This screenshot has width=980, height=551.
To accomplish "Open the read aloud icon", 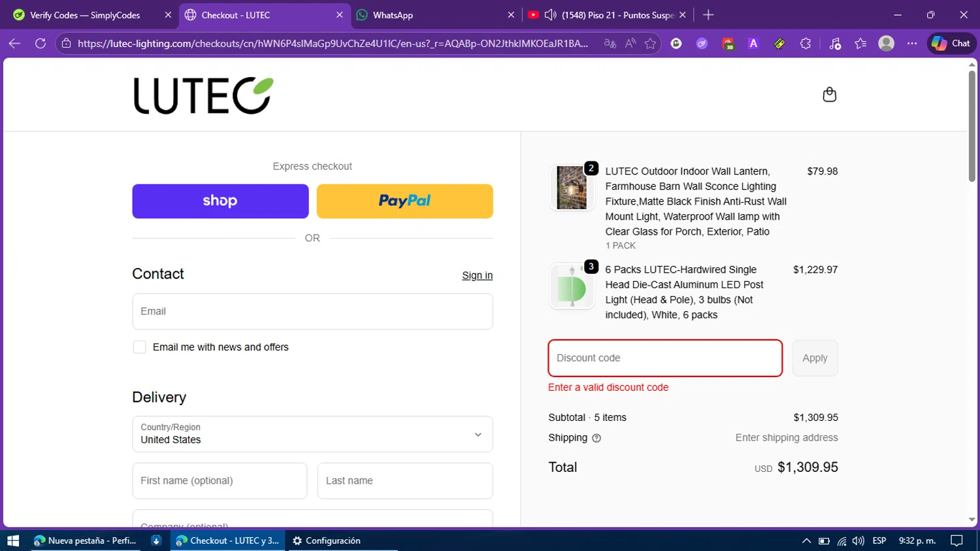I will pos(630,43).
